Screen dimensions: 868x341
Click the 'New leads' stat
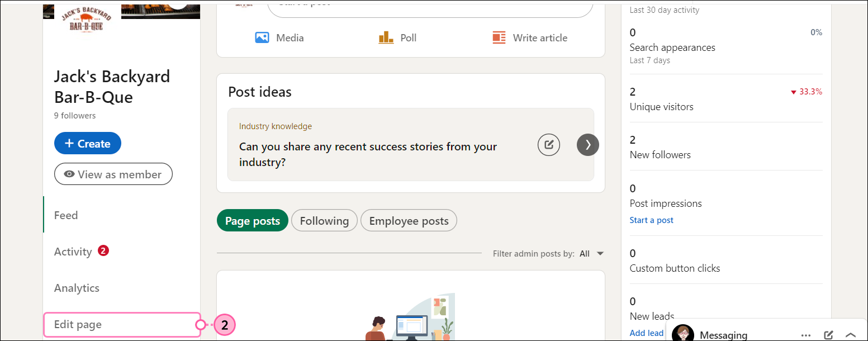[x=652, y=316]
